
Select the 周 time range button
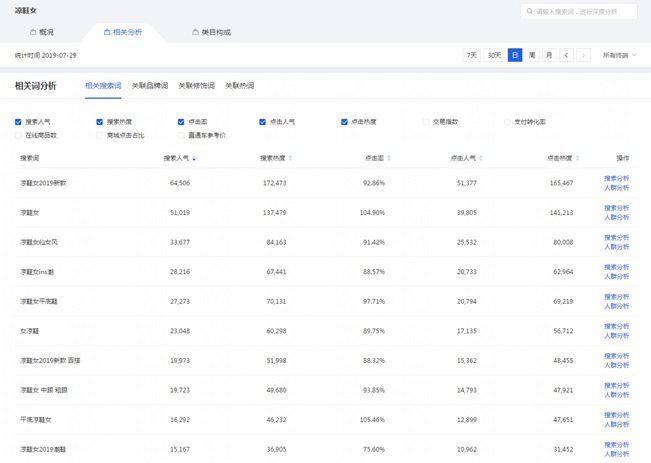(532, 55)
